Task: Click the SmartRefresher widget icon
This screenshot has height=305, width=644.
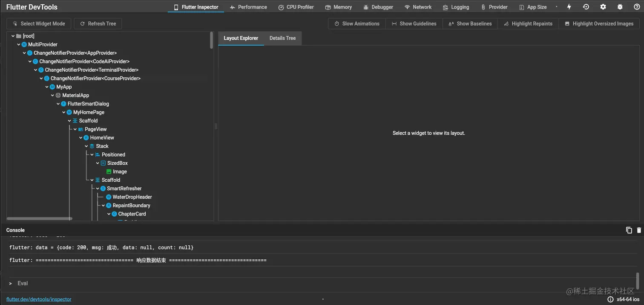Action: pos(103,189)
